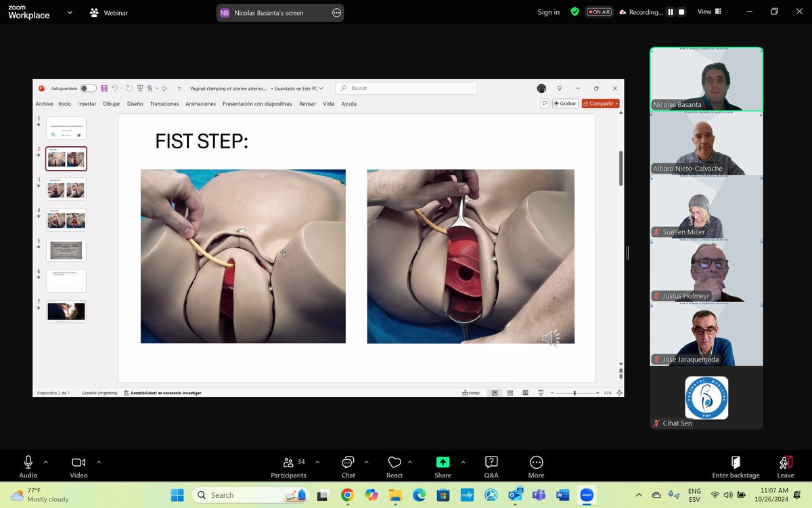812x508 pixels.
Task: Open Microsoft Teams from taskbar
Action: point(539,495)
